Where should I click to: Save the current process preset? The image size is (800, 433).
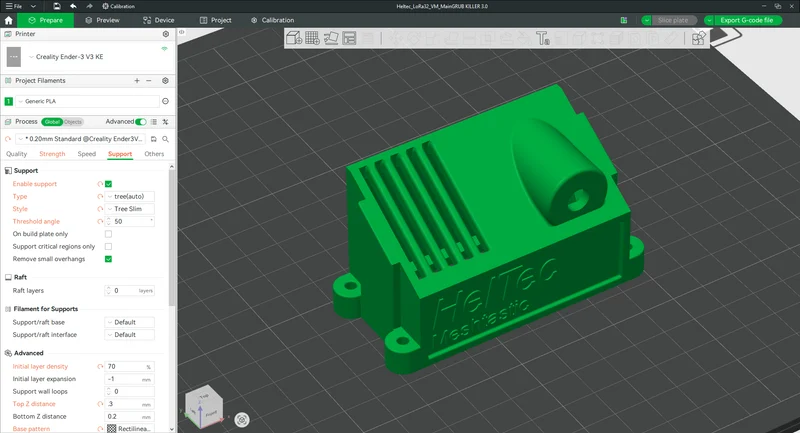coord(154,139)
